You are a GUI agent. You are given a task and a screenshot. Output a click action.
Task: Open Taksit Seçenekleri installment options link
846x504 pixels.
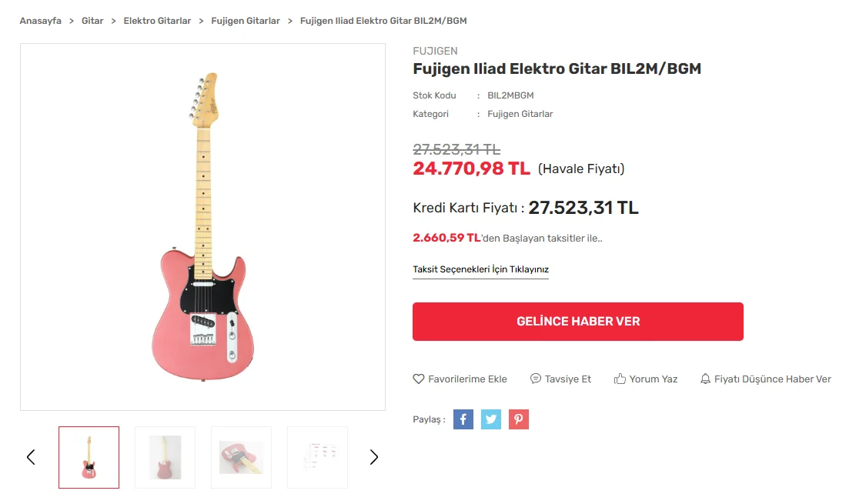480,269
